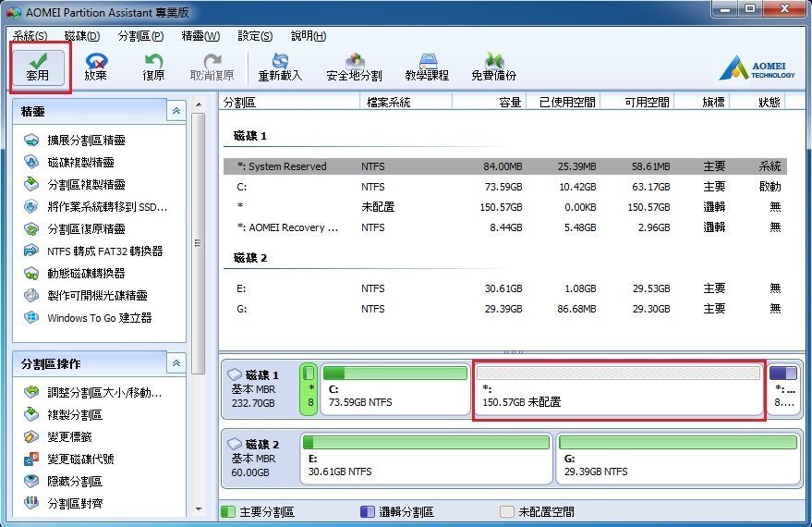Click the 放棄 (Discard) toolbar icon
The width and height of the screenshot is (812, 527).
pos(96,67)
